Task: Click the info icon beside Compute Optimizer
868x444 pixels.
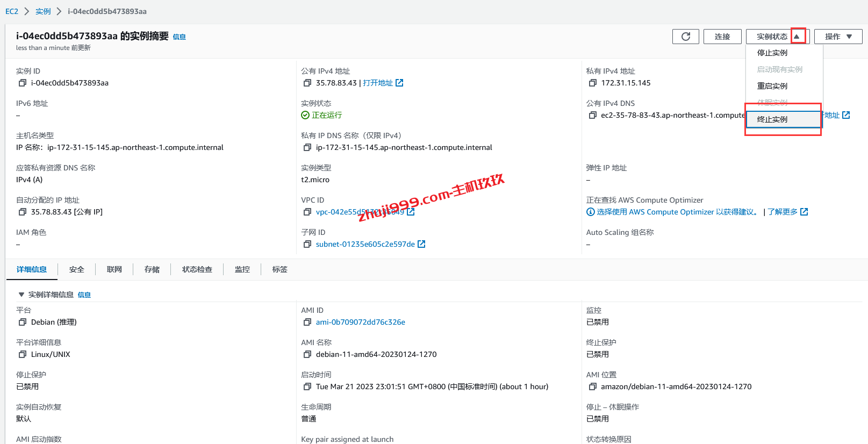Action: 590,212
